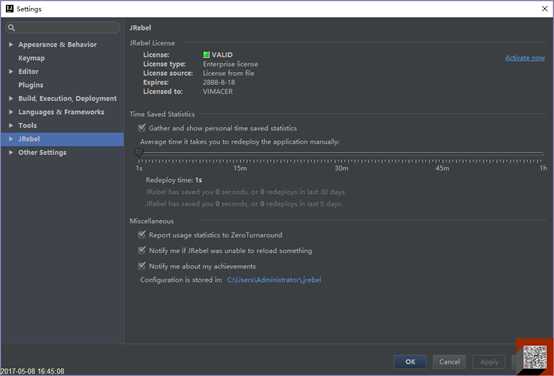Viewport: 554px width, 376px height.
Task: Click the 45m mark on slider
Action: click(x=442, y=168)
